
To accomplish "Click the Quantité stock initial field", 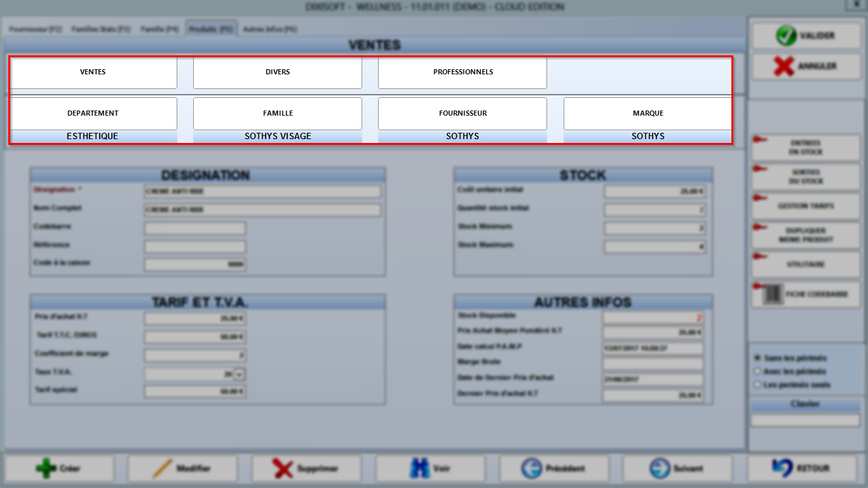I will 655,210.
